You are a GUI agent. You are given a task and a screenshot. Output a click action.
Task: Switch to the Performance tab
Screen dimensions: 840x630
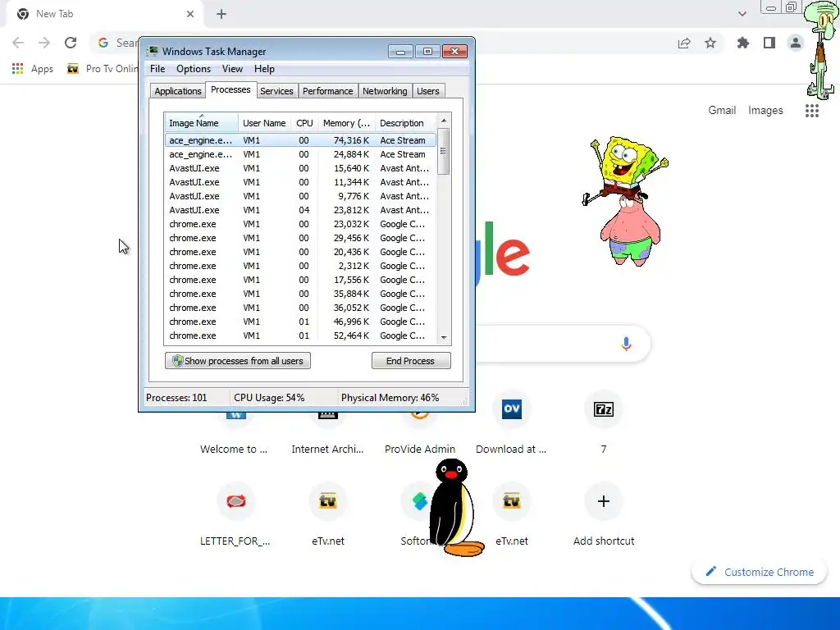point(328,91)
